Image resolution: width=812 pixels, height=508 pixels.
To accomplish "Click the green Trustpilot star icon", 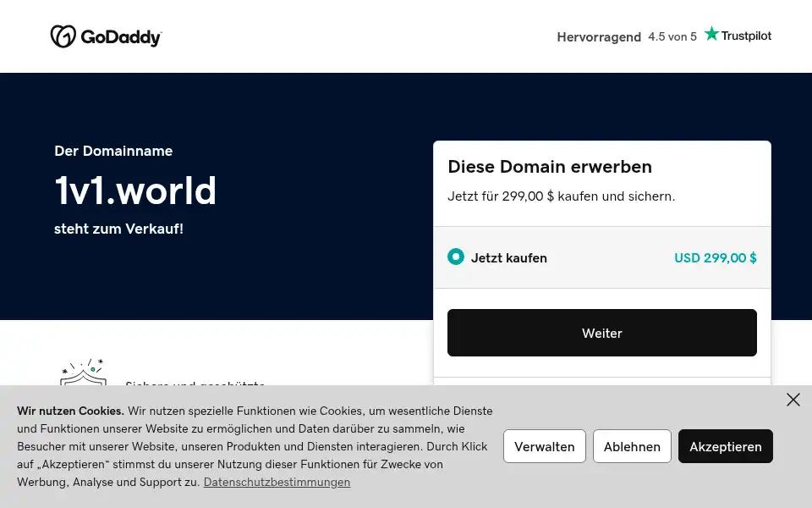I will pyautogui.click(x=711, y=34).
